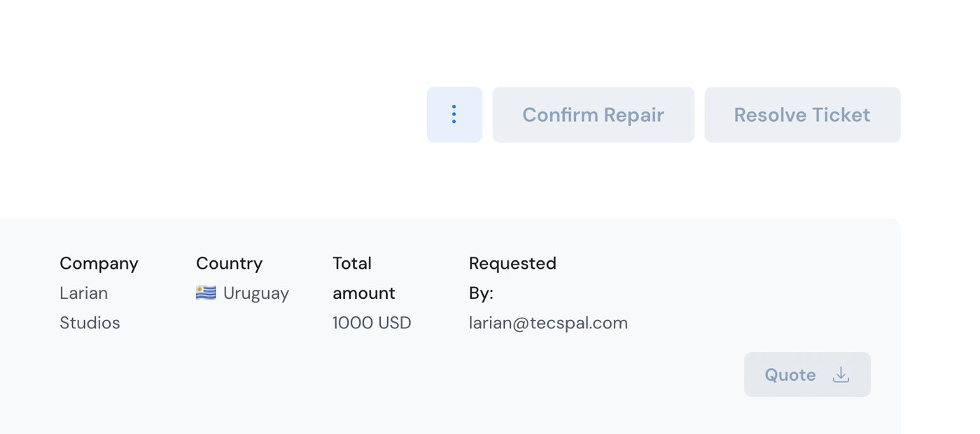Click the Uruguay flag icon
Screen dimensions: 980x434
point(206,293)
